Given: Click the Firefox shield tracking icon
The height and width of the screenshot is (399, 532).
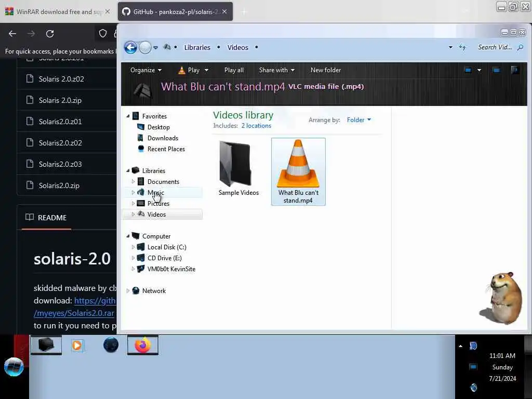Looking at the screenshot, I should click(102, 33).
